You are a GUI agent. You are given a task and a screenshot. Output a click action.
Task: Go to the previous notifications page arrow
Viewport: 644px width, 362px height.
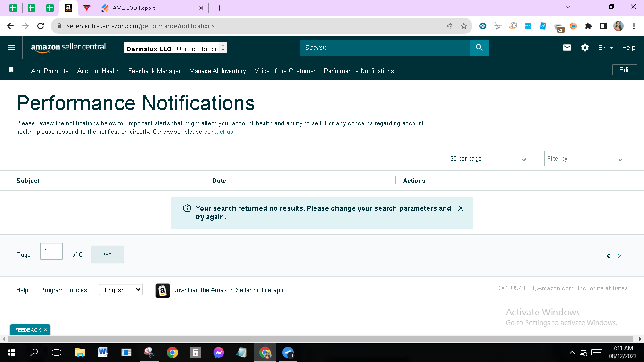[x=608, y=256]
